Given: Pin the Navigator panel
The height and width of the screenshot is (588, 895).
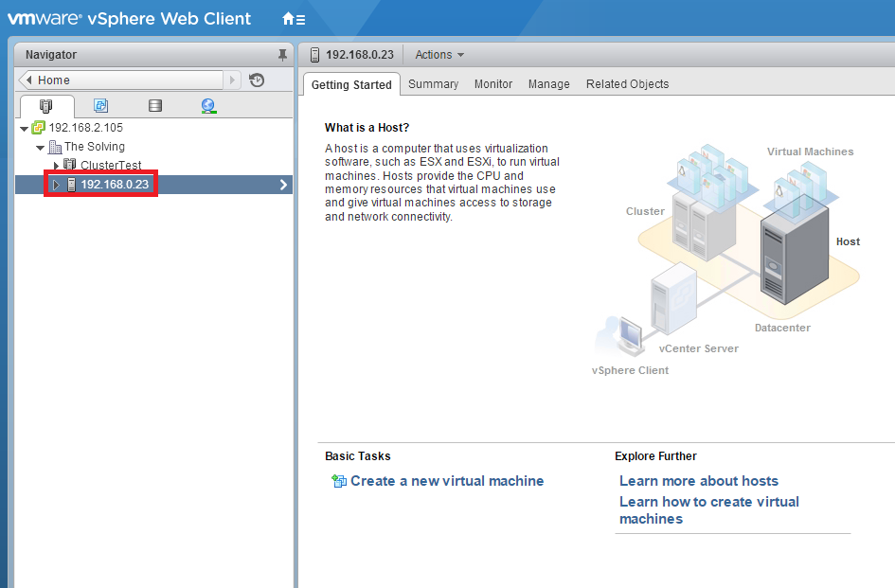Looking at the screenshot, I should pyautogui.click(x=282, y=55).
